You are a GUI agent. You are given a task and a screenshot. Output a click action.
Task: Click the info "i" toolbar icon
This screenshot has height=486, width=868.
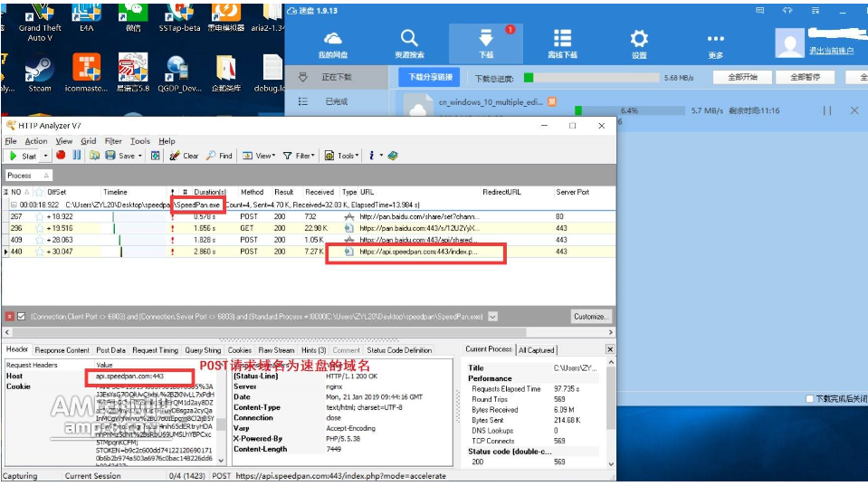371,156
